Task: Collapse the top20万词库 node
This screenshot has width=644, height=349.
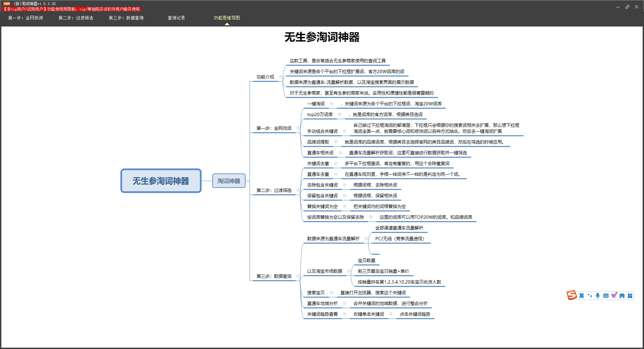Action: pos(339,114)
